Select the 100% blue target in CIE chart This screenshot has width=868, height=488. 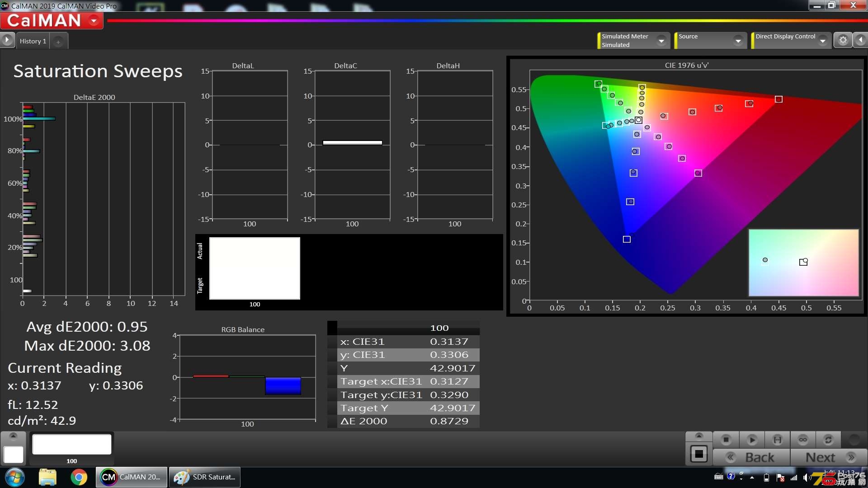click(x=627, y=239)
